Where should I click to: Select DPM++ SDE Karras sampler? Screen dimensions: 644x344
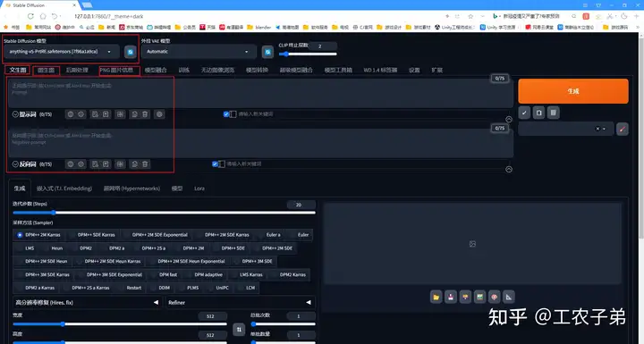[x=92, y=235]
